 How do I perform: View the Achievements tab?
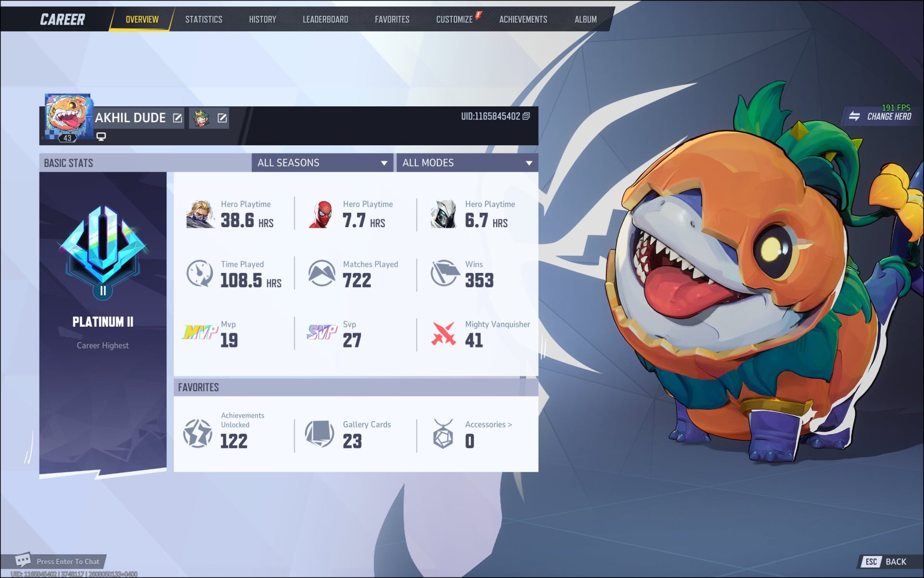523,19
